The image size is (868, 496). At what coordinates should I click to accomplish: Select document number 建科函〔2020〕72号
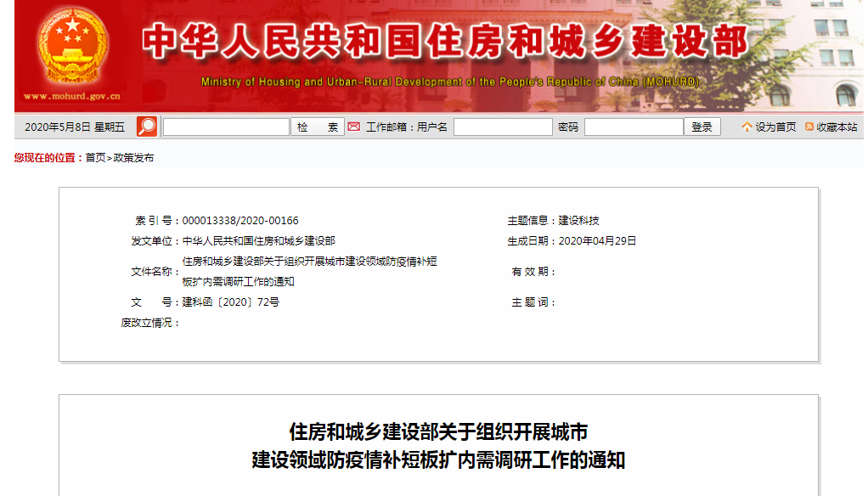click(231, 302)
